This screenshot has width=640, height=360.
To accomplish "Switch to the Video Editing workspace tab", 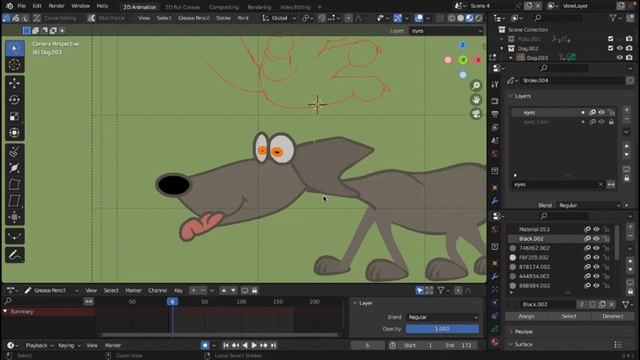I will tap(295, 7).
